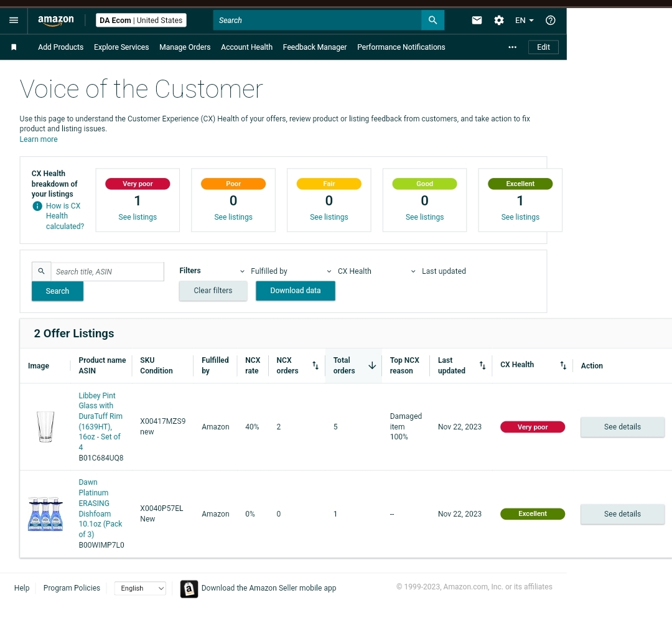Click the header Search input field
This screenshot has height=618, width=672.
[x=317, y=20]
